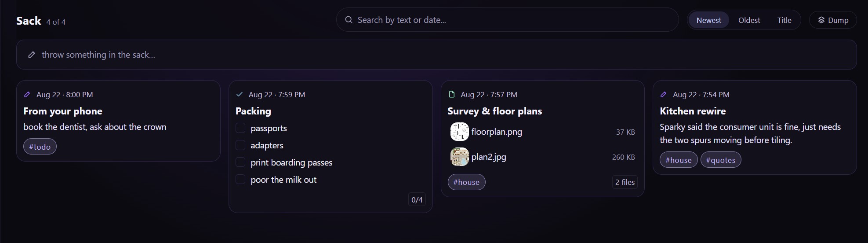The height and width of the screenshot is (243, 868).
Task: Toggle the poor the milk out checkbox
Action: click(240, 180)
